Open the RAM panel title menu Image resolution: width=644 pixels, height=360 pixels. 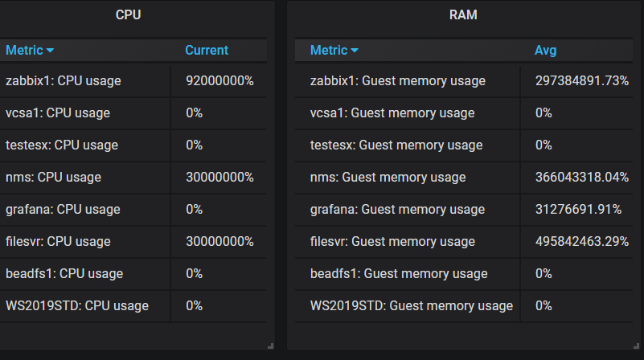(466, 14)
